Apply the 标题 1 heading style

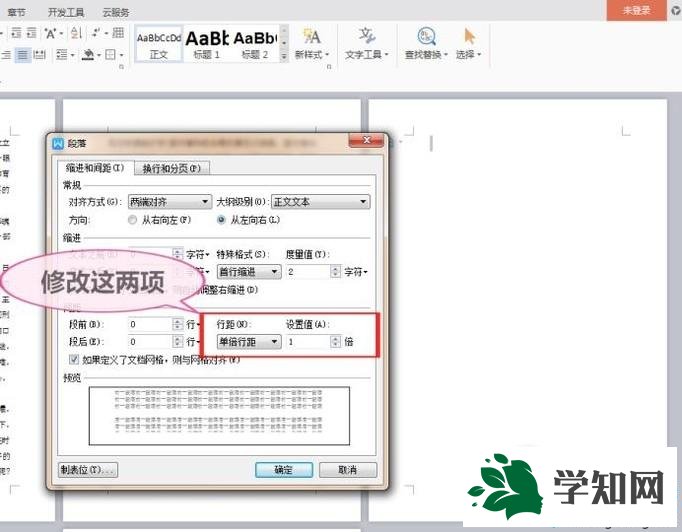tap(207, 44)
